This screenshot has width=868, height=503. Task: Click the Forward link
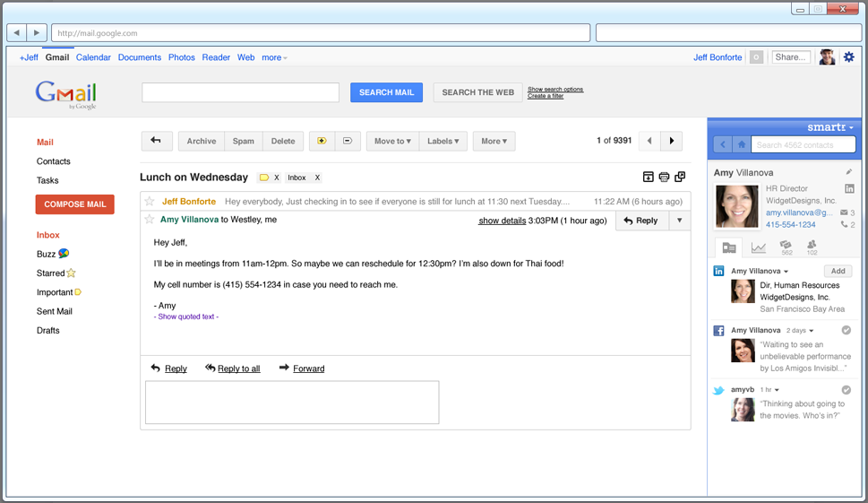(x=308, y=369)
